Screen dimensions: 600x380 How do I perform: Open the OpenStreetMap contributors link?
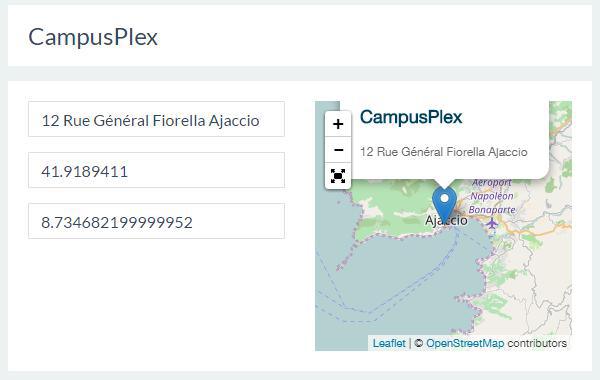tap(465, 343)
